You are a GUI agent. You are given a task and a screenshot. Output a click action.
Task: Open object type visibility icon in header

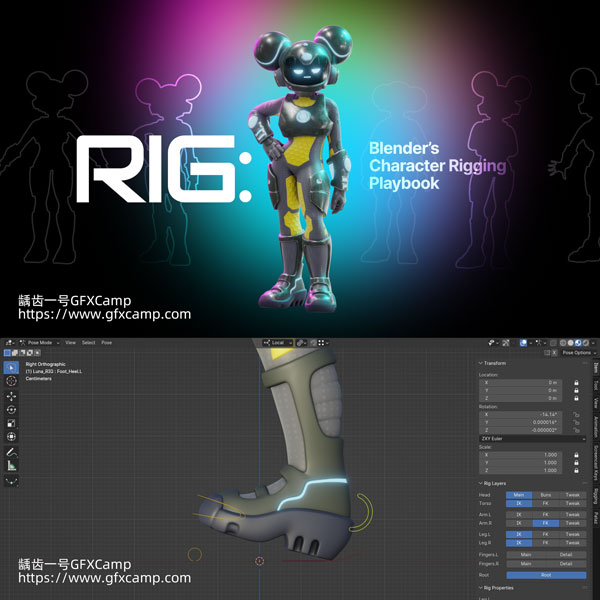[x=491, y=343]
